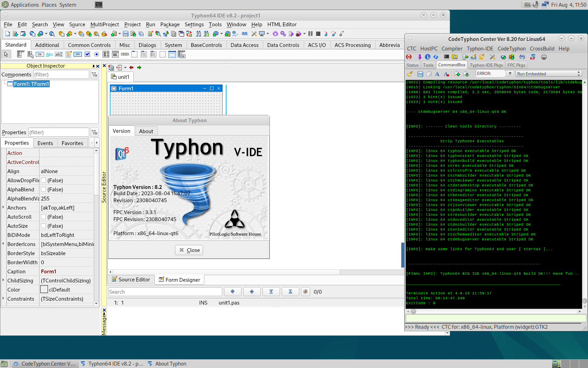Viewport: 588px width, 368px height.
Task: Click the copy icon in the CommandBox toolbar
Action: pyautogui.click(x=429, y=74)
